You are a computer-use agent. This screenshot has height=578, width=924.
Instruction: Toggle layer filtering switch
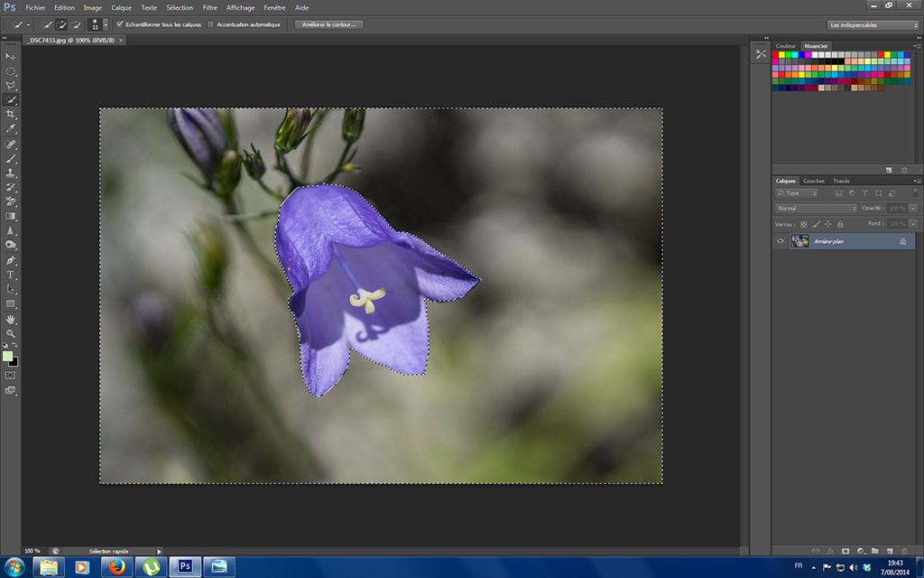[915, 193]
